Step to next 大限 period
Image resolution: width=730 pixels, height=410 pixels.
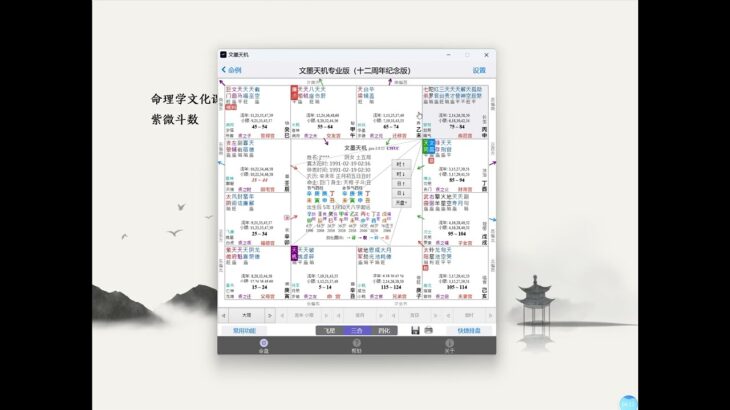click(270, 316)
